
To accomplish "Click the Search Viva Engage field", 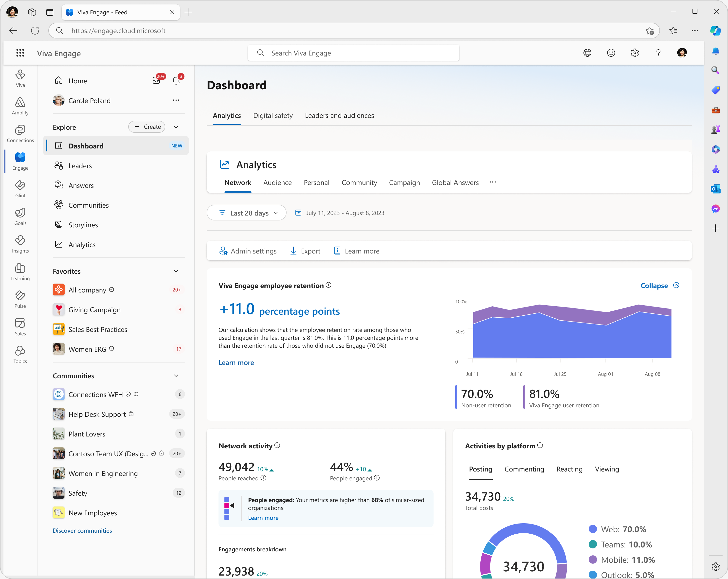I will [354, 53].
